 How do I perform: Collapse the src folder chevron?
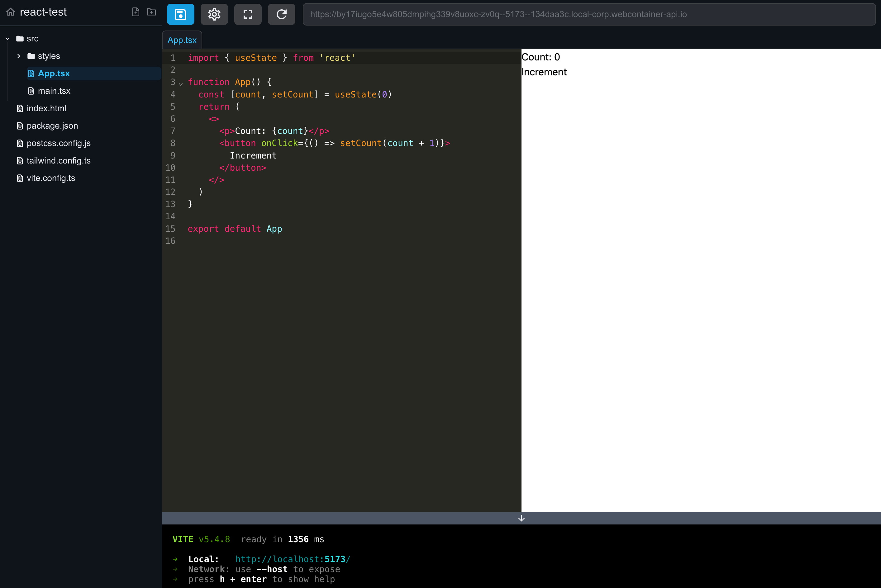click(7, 39)
